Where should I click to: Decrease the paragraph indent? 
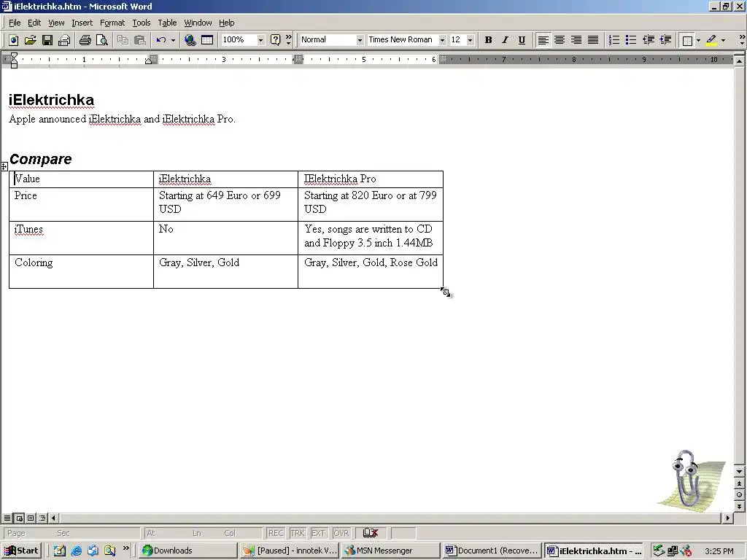click(x=648, y=40)
